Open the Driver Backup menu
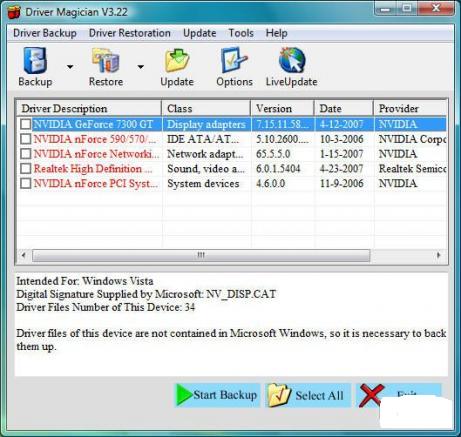This screenshot has width=461, height=437. [x=45, y=33]
